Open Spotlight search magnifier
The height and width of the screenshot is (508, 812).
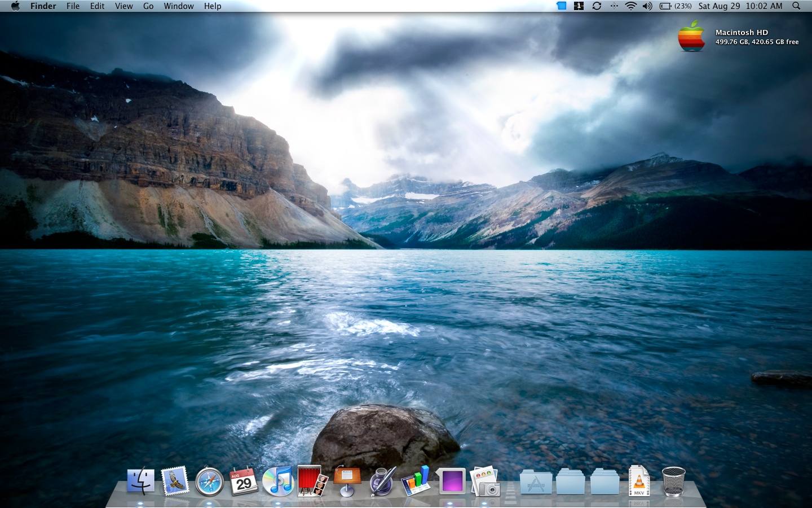796,6
